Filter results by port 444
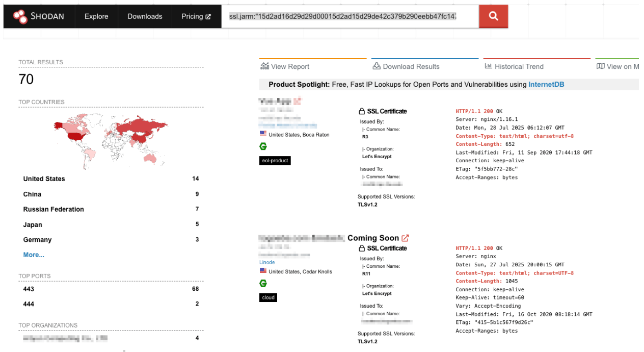644x352 pixels. (29, 304)
